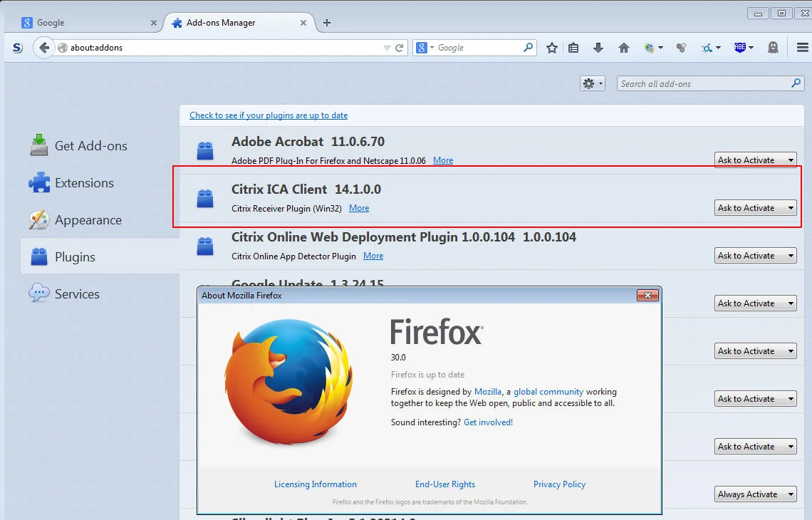Open the Appearance section

(x=76, y=220)
